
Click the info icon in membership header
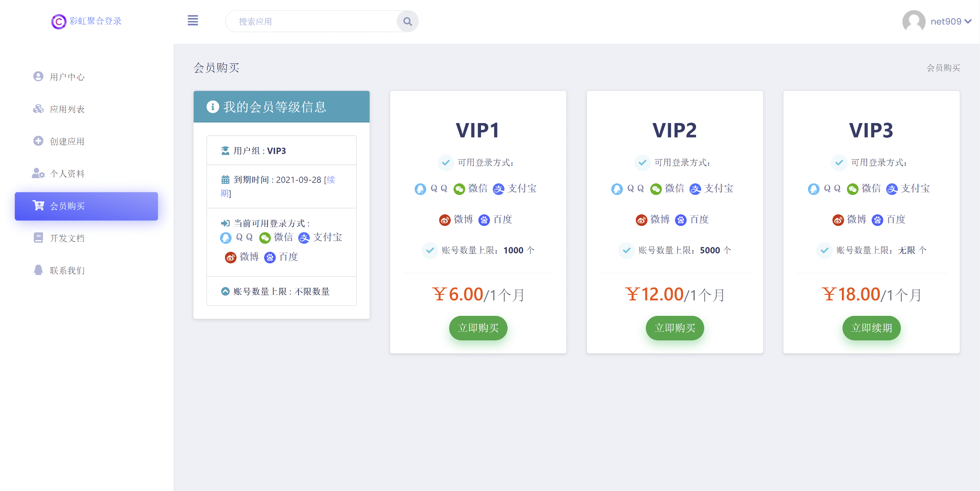pyautogui.click(x=213, y=107)
